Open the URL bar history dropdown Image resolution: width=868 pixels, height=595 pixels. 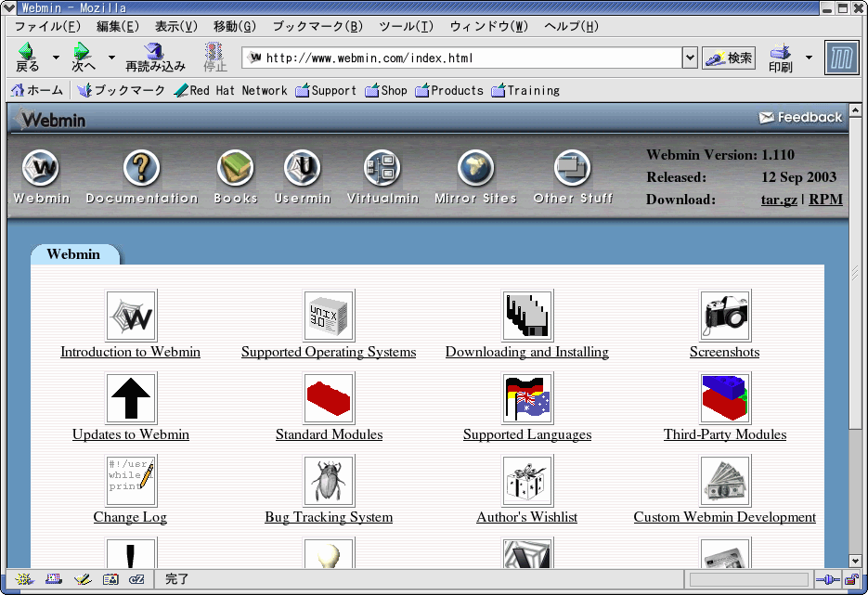point(690,58)
